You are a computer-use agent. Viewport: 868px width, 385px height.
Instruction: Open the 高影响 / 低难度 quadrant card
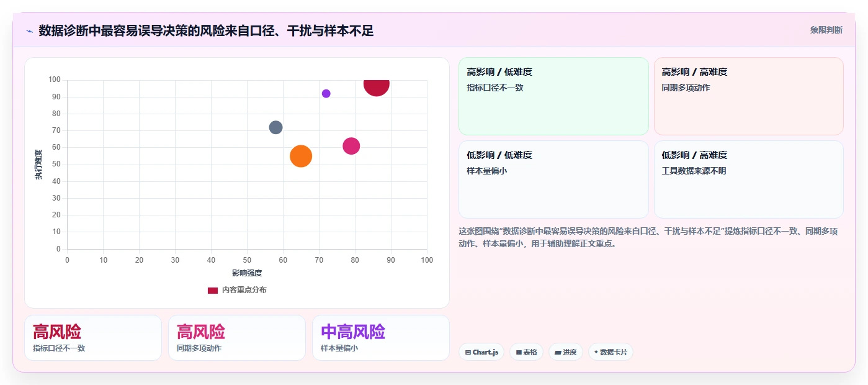coord(553,96)
